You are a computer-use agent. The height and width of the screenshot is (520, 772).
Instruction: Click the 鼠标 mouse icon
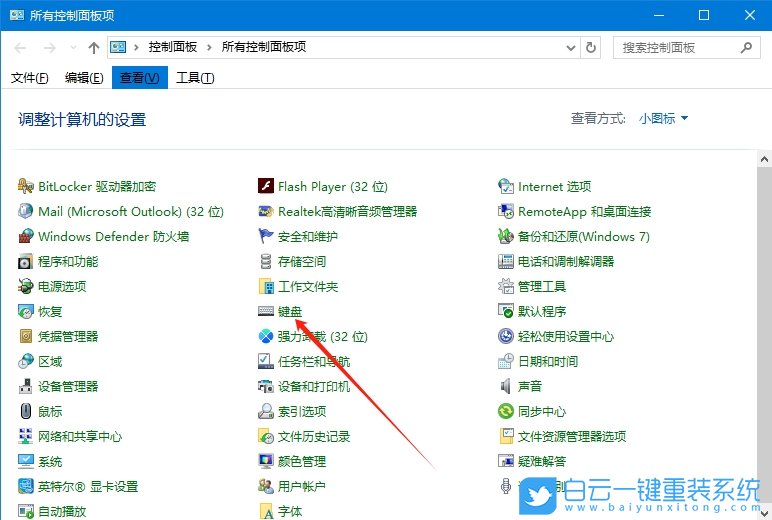tap(26, 411)
